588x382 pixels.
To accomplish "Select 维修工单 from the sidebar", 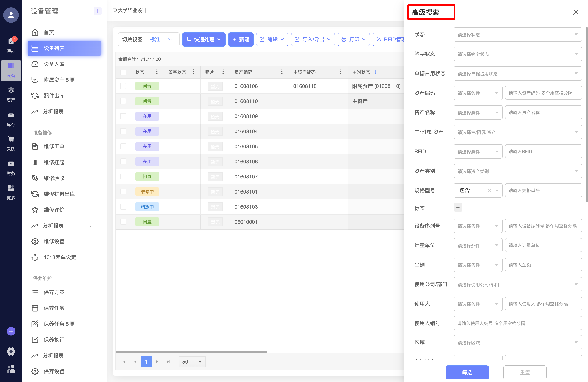I will pos(54,147).
